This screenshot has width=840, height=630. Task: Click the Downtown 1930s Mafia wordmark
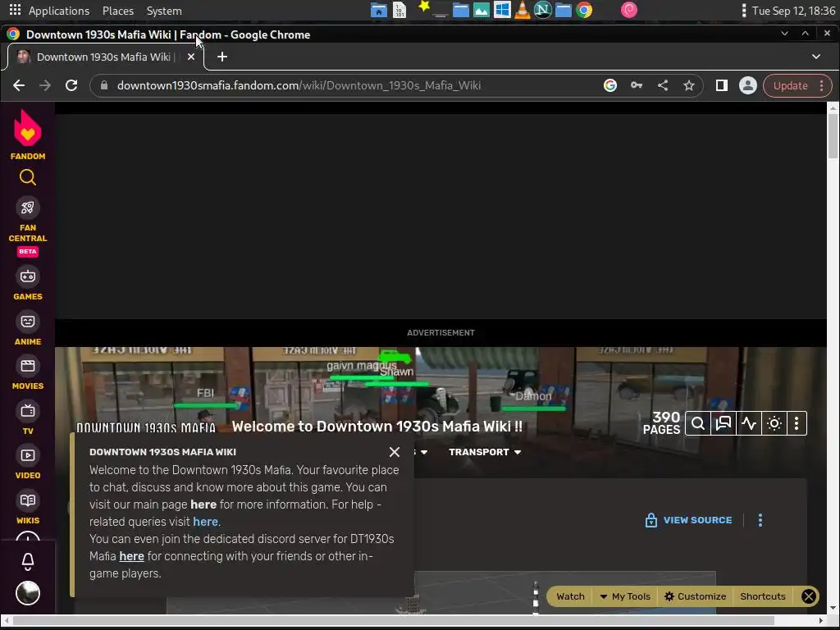pyautogui.click(x=146, y=428)
